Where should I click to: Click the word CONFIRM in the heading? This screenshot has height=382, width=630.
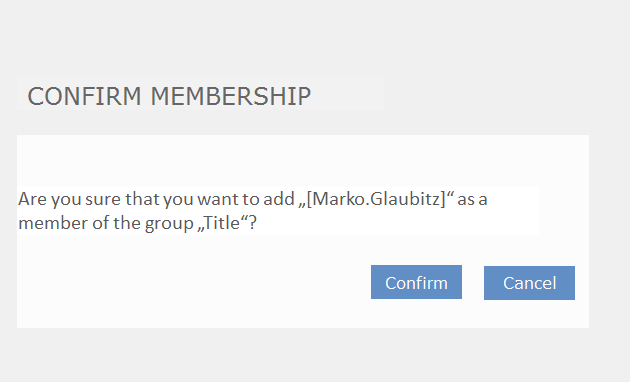coord(84,96)
